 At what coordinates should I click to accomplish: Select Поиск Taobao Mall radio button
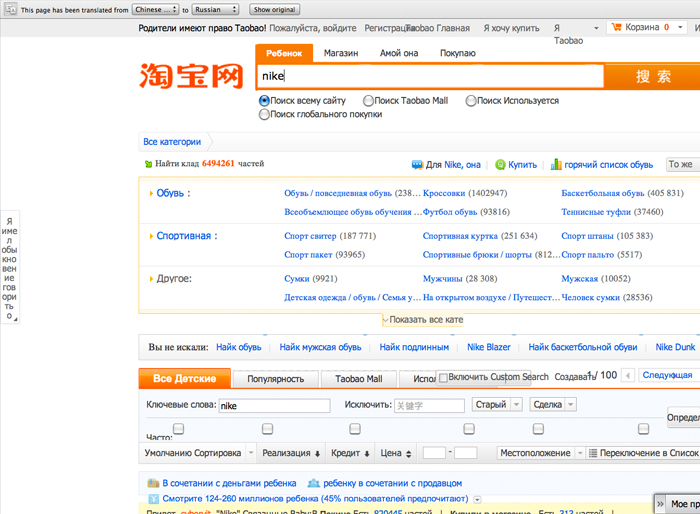(368, 100)
